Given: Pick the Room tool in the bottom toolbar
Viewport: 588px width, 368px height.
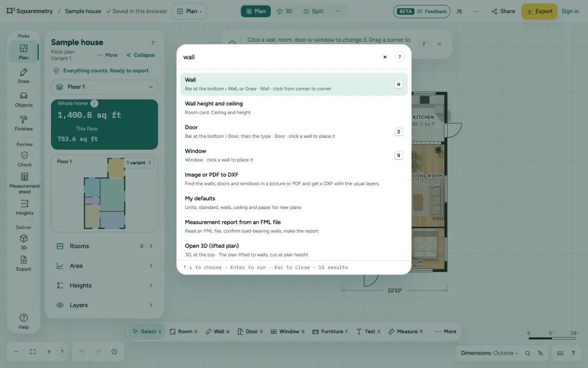Looking at the screenshot, I should click(183, 332).
